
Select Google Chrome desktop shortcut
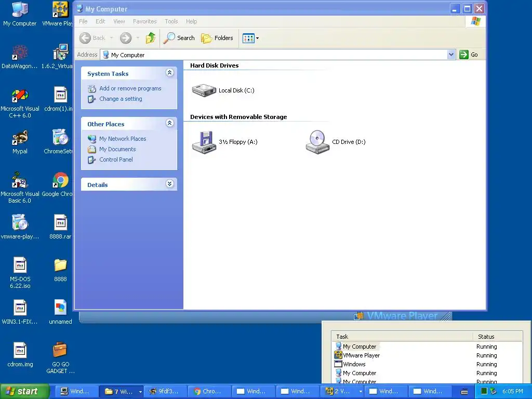pos(57,185)
